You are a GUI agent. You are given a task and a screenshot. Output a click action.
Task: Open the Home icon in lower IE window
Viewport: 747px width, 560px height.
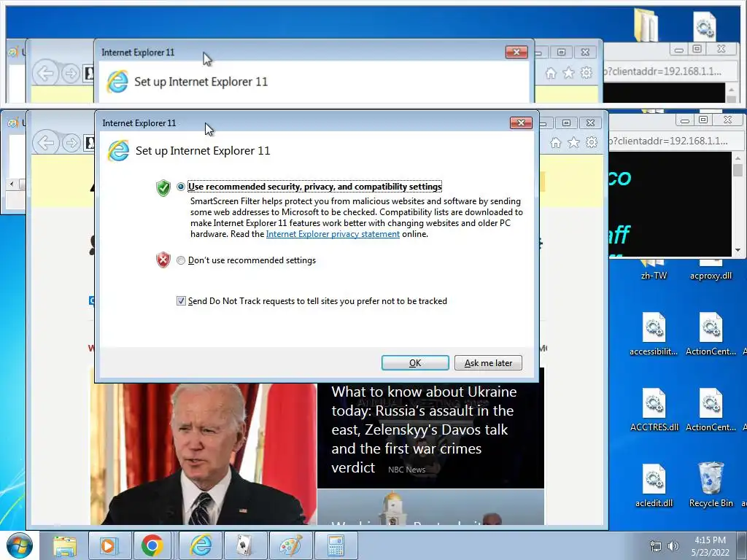coord(555,142)
